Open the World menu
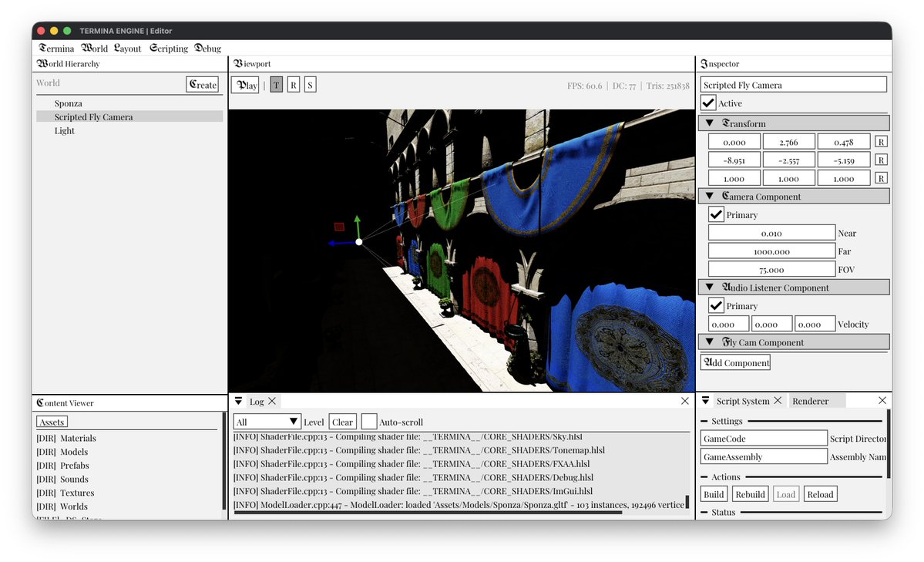 (x=94, y=49)
